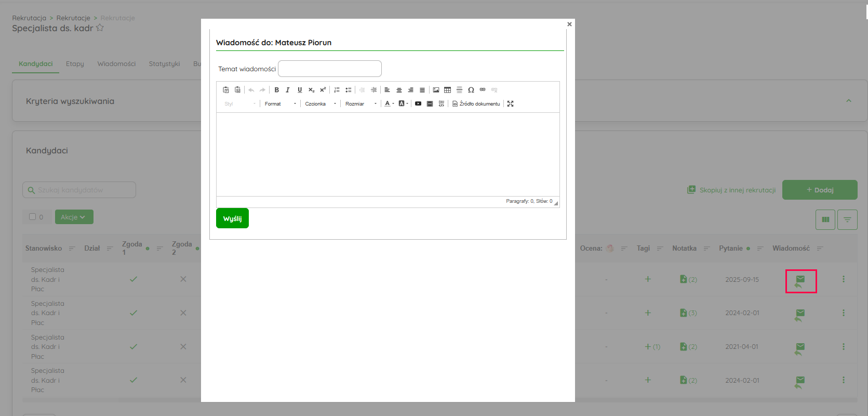Apply italic formatting in the message editor

pos(288,90)
